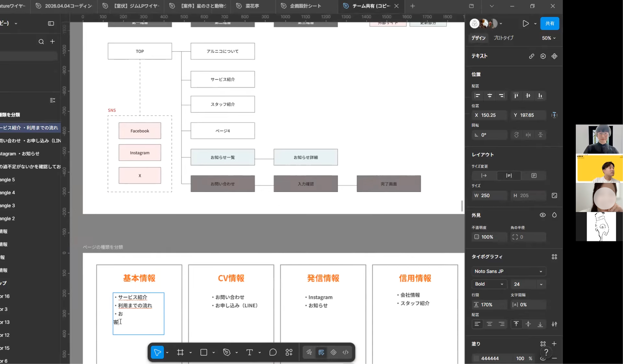Click the present play icon

point(525,23)
